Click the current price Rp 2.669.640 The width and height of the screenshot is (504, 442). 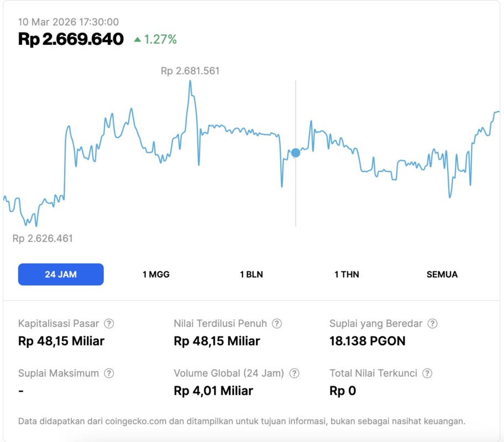click(71, 39)
